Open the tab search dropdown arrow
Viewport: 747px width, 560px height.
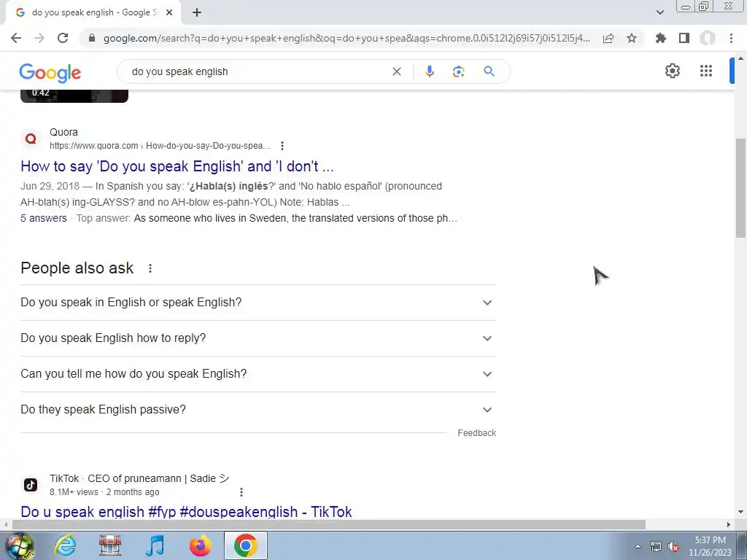click(x=659, y=12)
